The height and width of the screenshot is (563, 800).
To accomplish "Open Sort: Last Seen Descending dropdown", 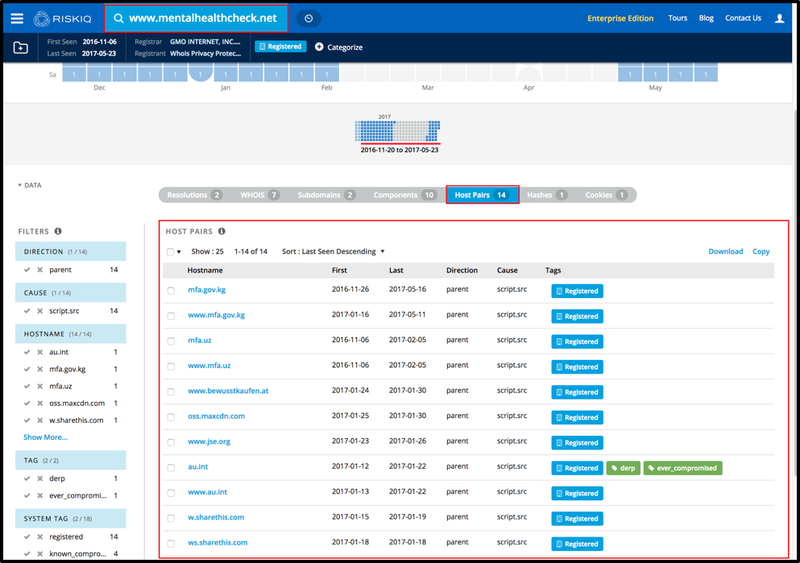I will point(333,251).
